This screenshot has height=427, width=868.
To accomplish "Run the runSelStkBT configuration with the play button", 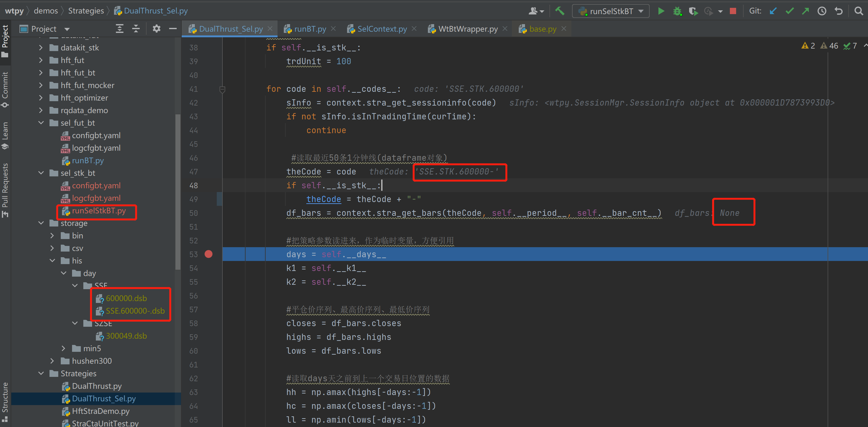I will 661,11.
